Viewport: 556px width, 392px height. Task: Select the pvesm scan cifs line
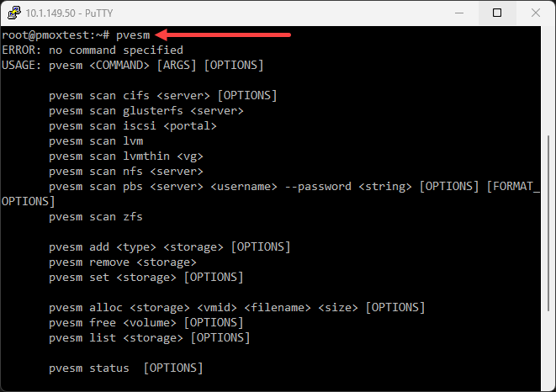(x=162, y=95)
